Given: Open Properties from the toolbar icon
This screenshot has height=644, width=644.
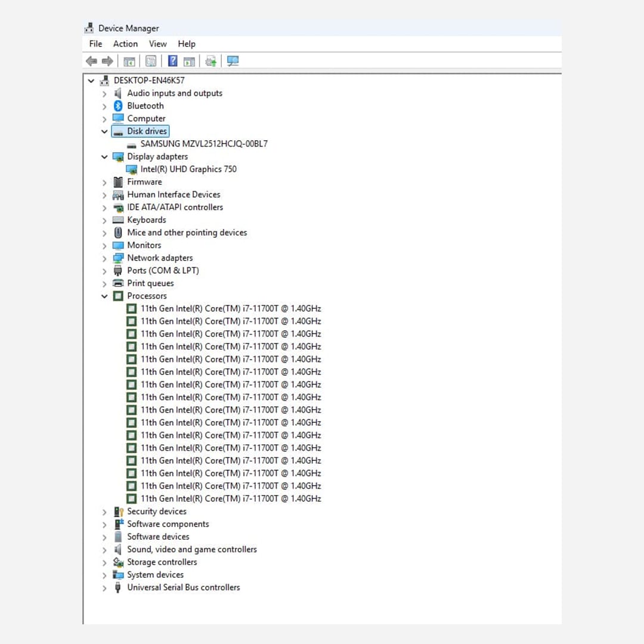Looking at the screenshot, I should click(x=151, y=61).
